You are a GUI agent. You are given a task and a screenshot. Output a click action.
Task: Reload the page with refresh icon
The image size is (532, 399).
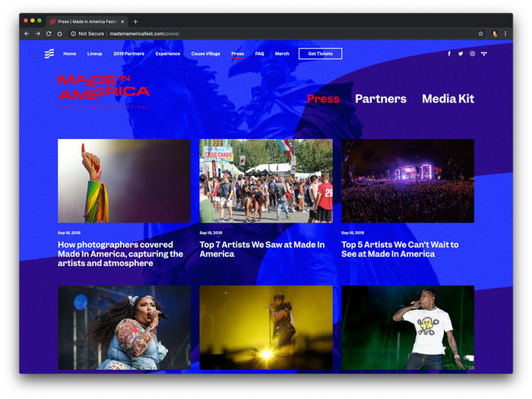[49, 33]
